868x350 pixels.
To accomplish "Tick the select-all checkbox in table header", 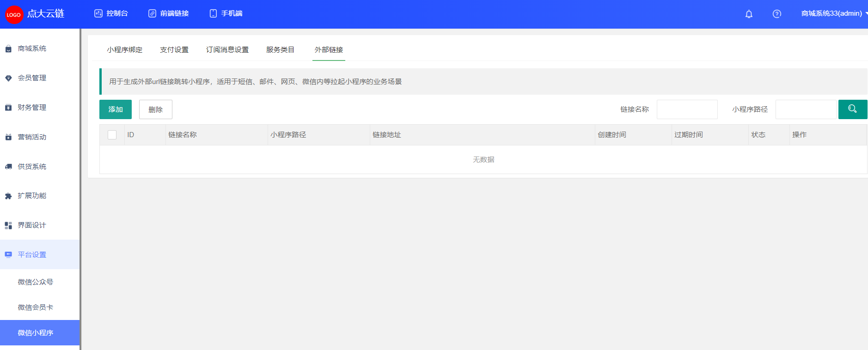I will (112, 135).
